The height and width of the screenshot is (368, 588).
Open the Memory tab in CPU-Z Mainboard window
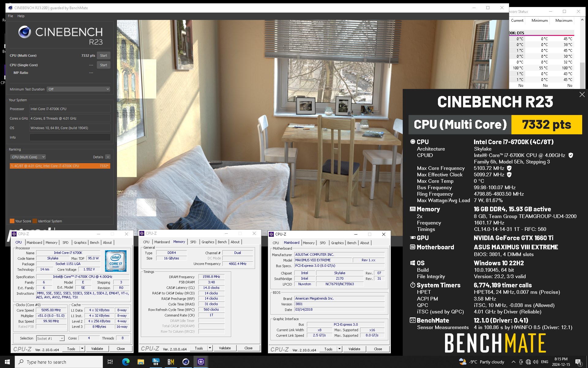pos(308,243)
